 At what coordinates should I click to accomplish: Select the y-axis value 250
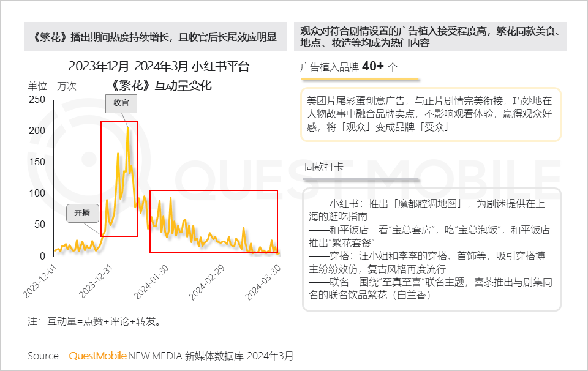point(38,100)
